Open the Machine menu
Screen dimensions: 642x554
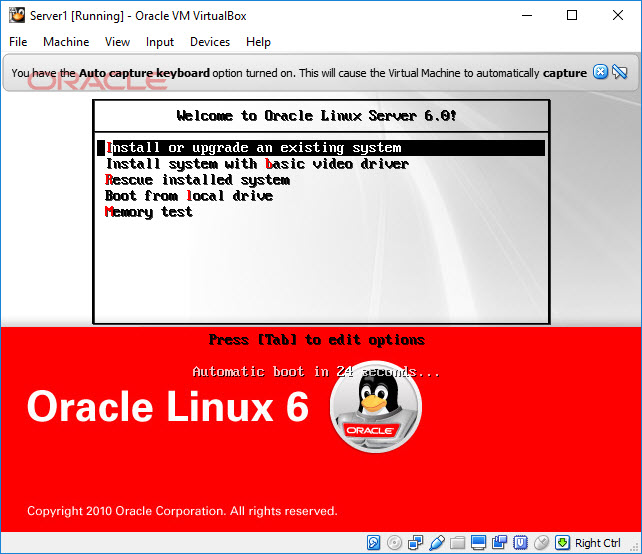(x=66, y=42)
